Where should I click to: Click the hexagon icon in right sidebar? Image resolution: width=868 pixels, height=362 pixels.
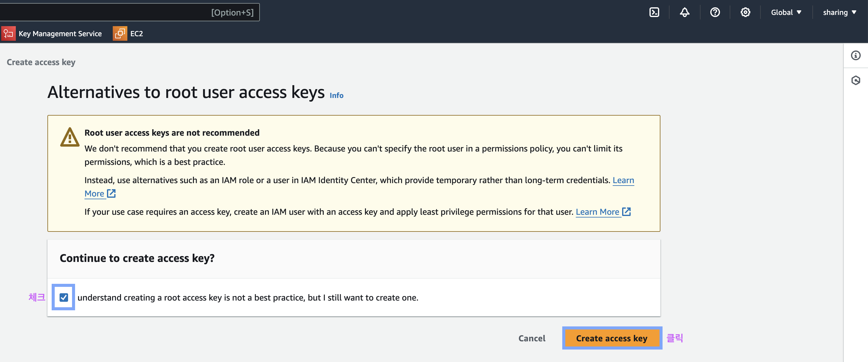[856, 80]
